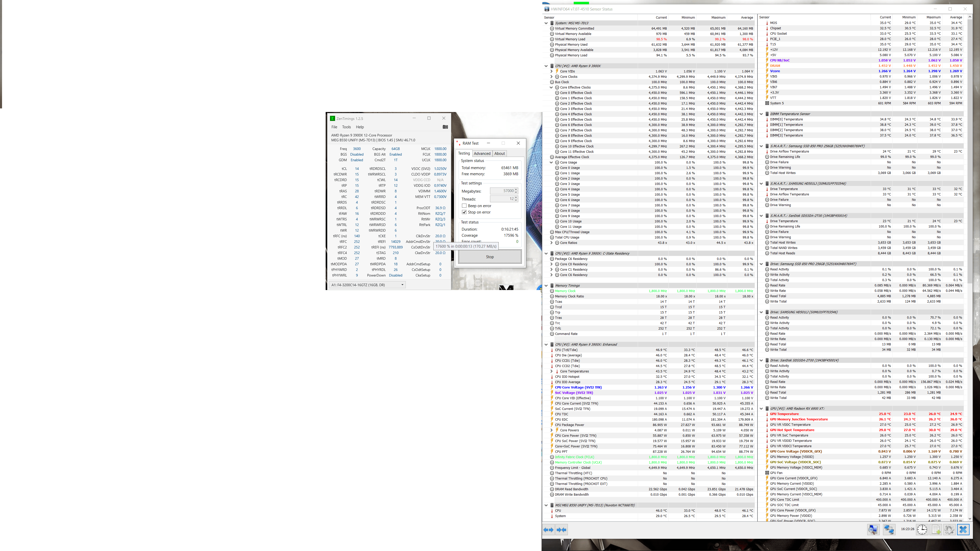Open the A1 memory module dropdown in ZenTimings
980x551 pixels.
click(367, 285)
